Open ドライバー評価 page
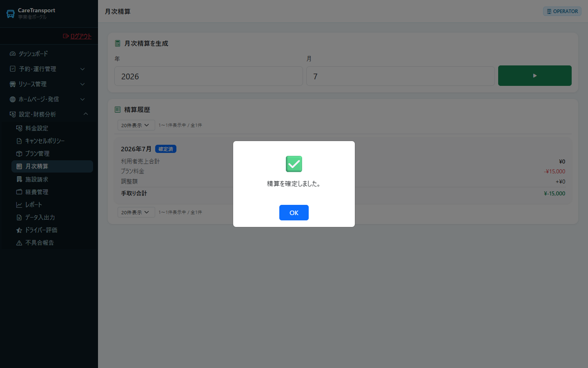Viewport: 588px width, 368px height. pos(52,230)
